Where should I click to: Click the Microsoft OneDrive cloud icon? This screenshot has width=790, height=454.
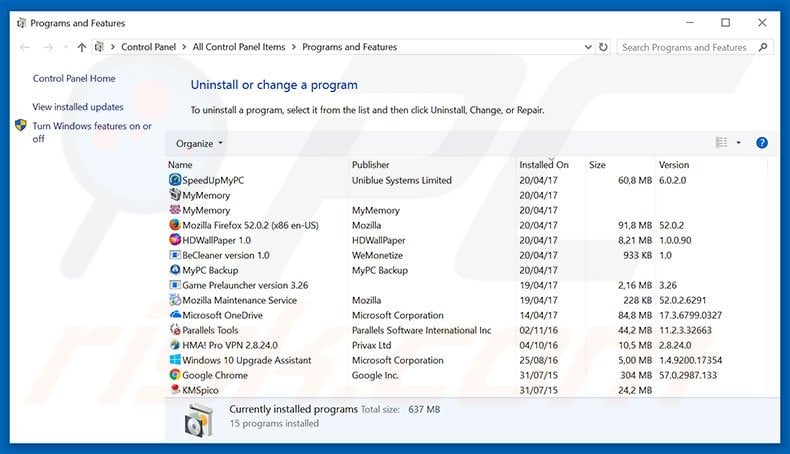[175, 315]
